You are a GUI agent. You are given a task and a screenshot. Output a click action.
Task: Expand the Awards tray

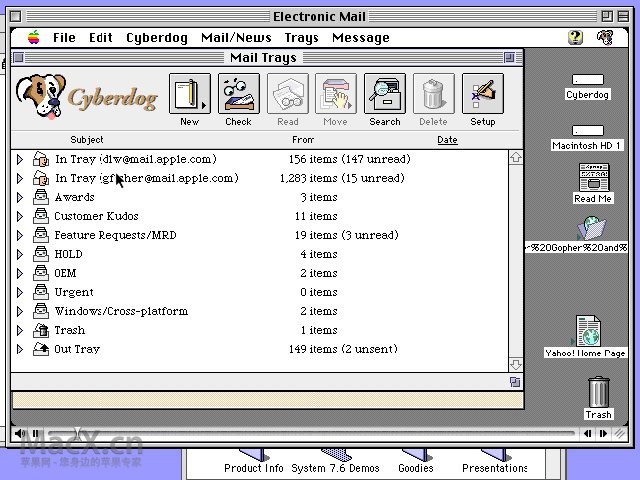pyautogui.click(x=19, y=197)
